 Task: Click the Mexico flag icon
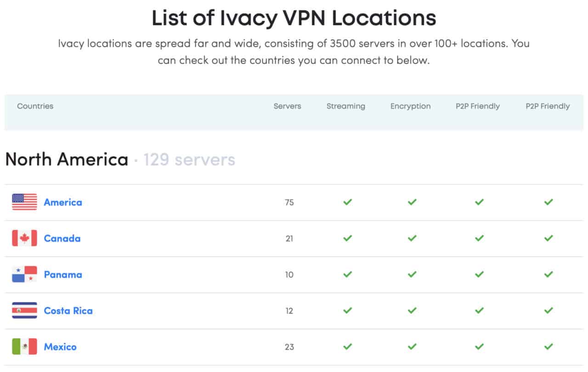[24, 347]
